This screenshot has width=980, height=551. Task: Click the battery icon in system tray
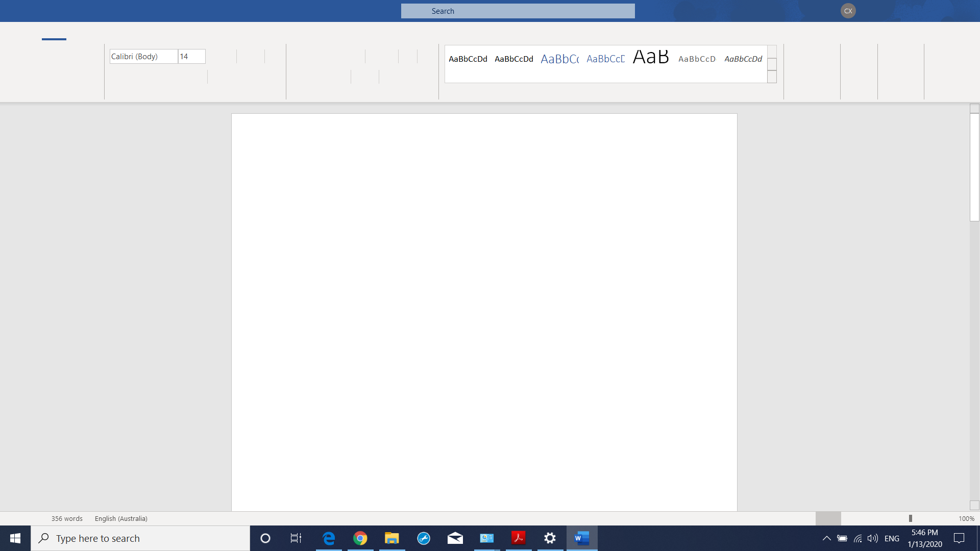point(842,538)
